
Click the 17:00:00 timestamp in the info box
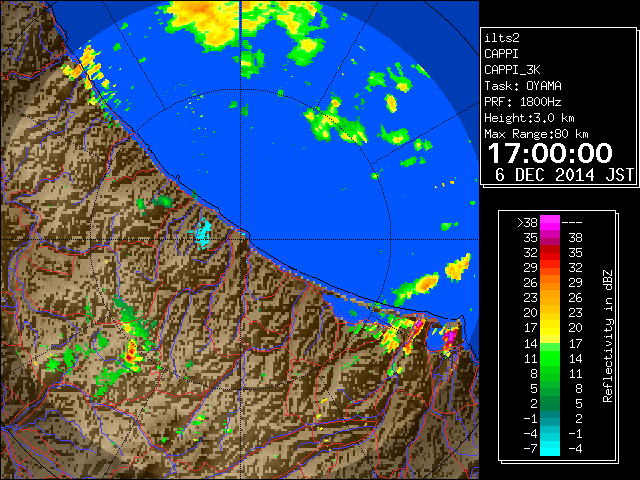[x=550, y=153]
